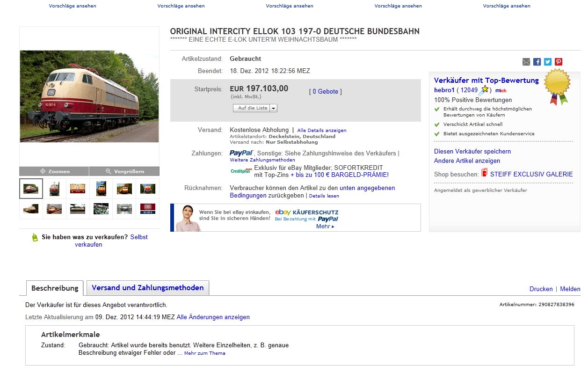Share listing on Facebook icon
588x366 pixels.
pyautogui.click(x=537, y=62)
